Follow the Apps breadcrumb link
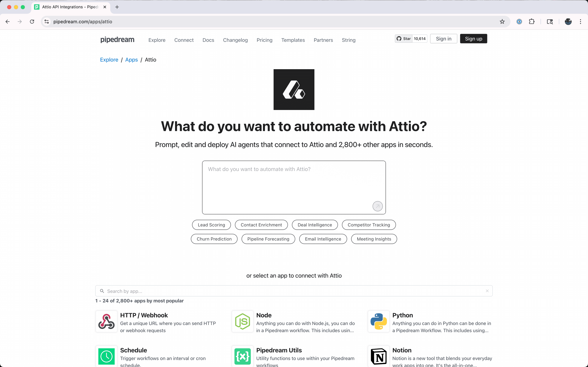This screenshot has width=588, height=367. tap(131, 60)
